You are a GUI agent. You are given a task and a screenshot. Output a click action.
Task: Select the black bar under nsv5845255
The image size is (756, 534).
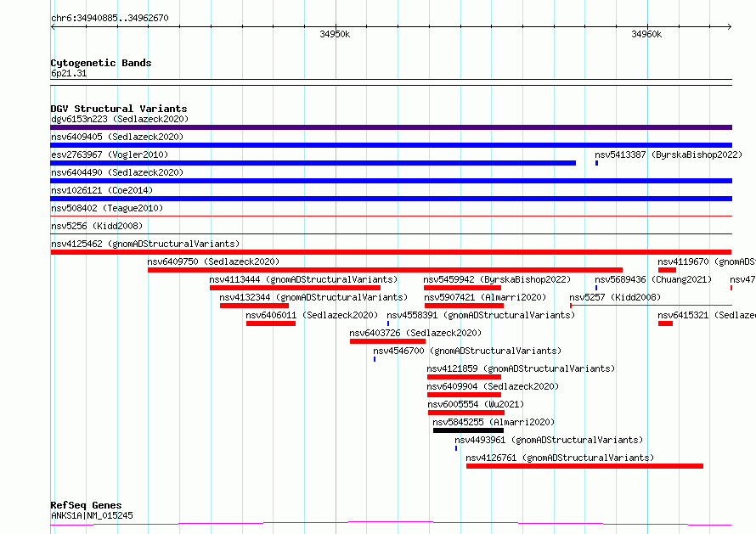coord(468,430)
